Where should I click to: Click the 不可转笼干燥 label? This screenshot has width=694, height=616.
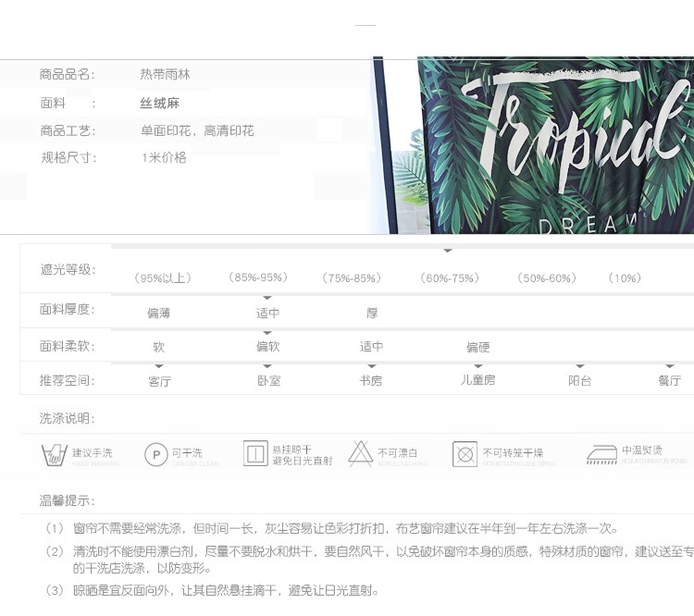[x=513, y=453]
